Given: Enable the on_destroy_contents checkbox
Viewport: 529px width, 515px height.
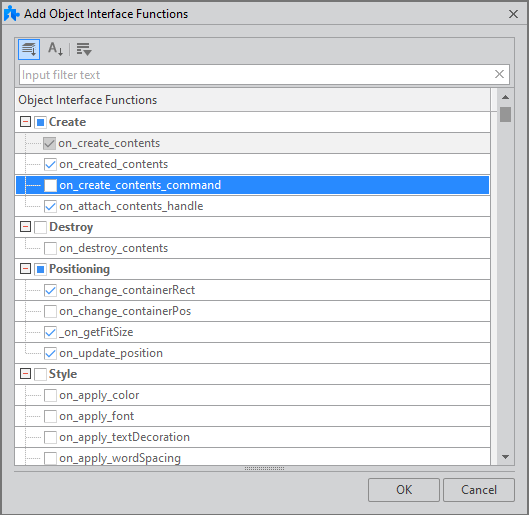Looking at the screenshot, I should point(50,248).
